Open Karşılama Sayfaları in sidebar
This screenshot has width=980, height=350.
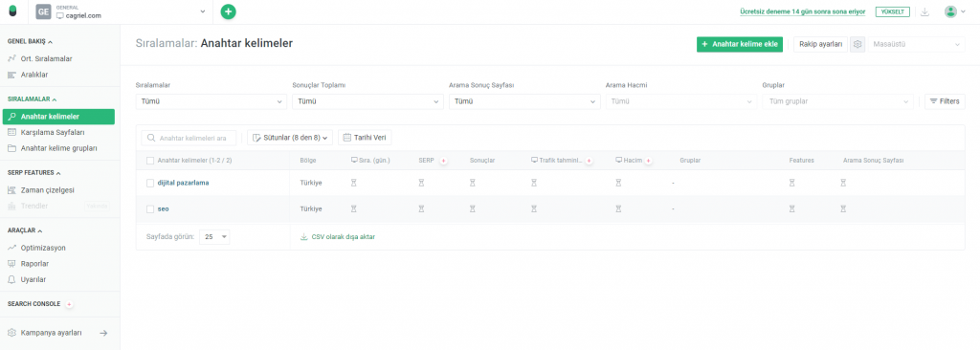pyautogui.click(x=53, y=133)
